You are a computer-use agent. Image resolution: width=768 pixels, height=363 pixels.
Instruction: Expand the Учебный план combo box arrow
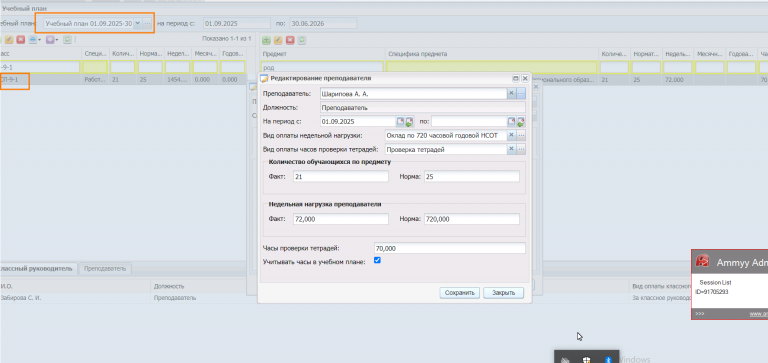tap(137, 23)
